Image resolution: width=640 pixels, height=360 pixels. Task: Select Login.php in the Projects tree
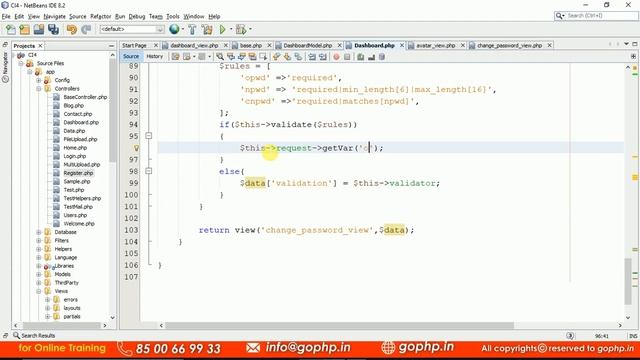(x=75, y=156)
